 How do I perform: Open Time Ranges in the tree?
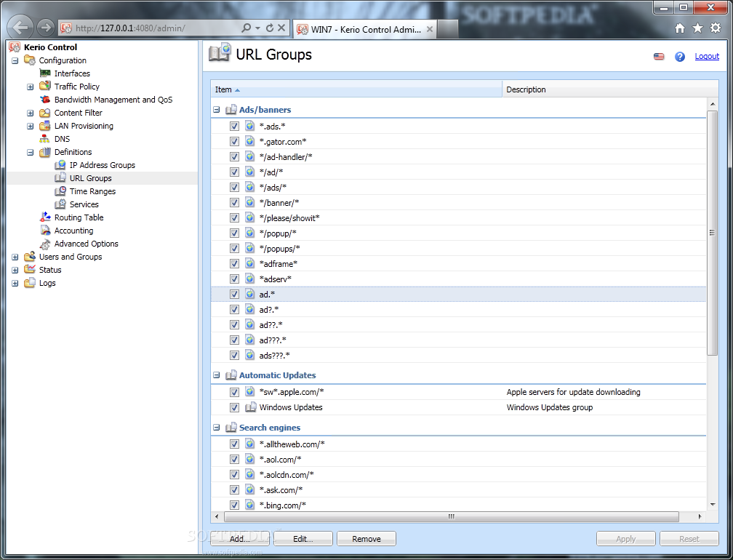point(92,191)
